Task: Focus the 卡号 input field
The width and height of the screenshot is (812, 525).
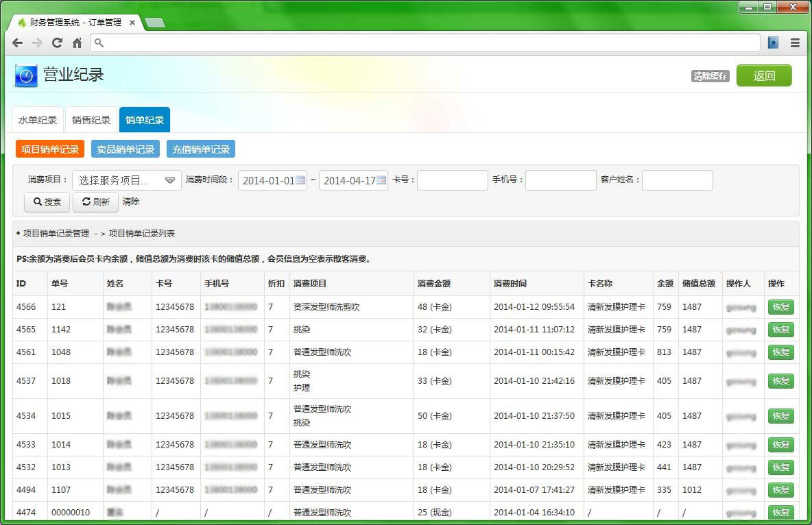Action: point(453,180)
